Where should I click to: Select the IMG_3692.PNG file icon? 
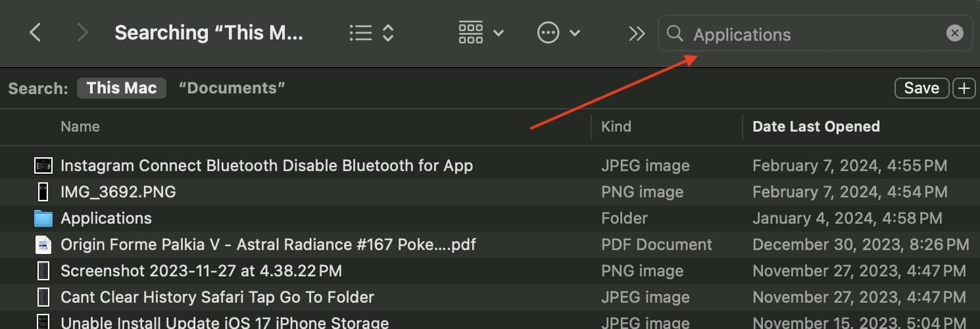43,192
